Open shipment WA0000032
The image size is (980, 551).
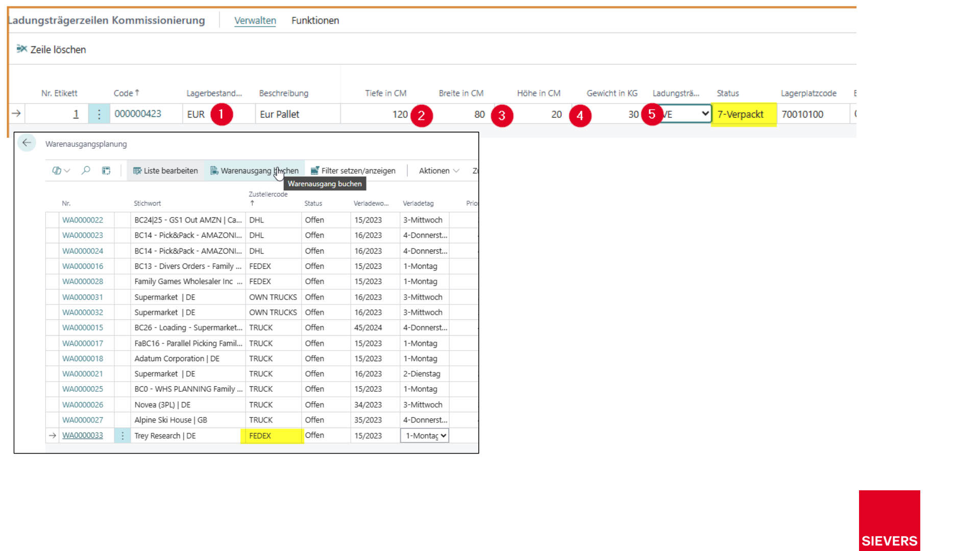coord(83,312)
